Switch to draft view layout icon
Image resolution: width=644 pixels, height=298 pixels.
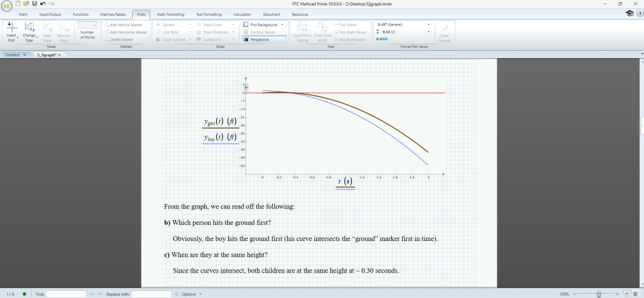pyautogui.click(x=636, y=294)
